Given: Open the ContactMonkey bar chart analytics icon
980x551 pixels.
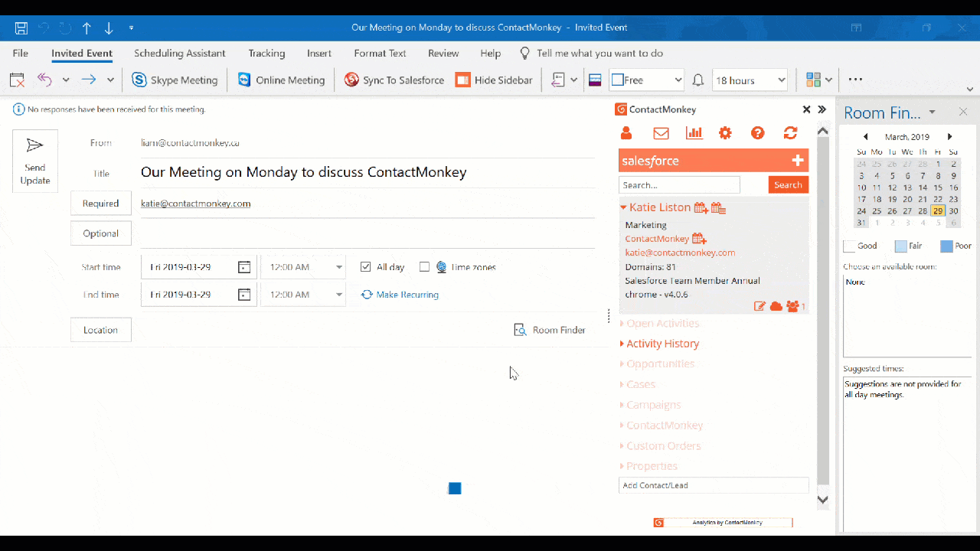Looking at the screenshot, I should (x=694, y=133).
